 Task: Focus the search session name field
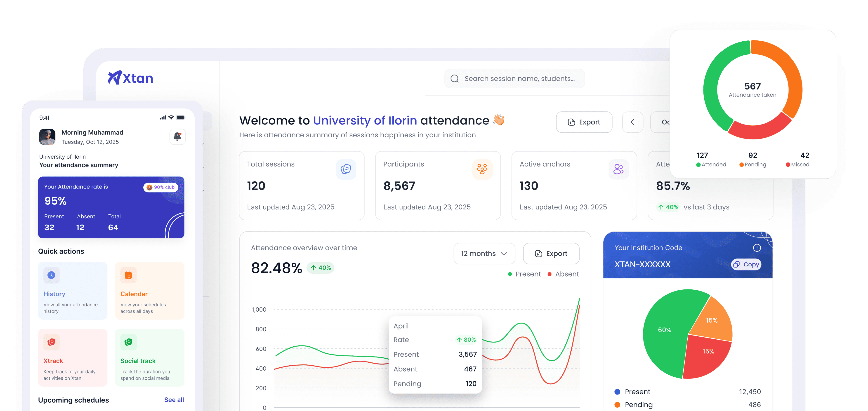pos(514,78)
